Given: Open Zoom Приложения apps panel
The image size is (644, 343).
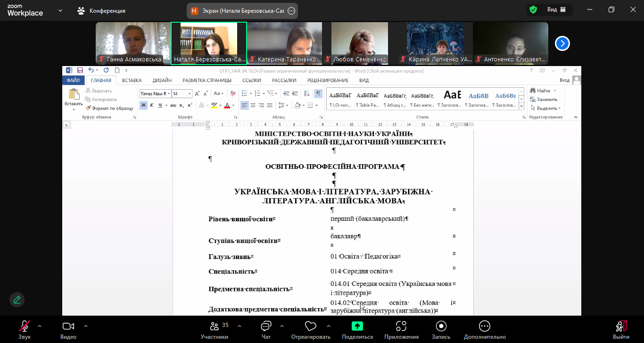Looking at the screenshot, I should coord(401,330).
